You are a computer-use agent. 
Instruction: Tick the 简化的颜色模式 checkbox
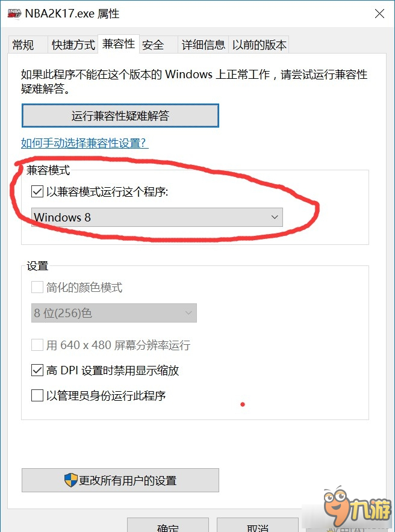[x=37, y=287]
